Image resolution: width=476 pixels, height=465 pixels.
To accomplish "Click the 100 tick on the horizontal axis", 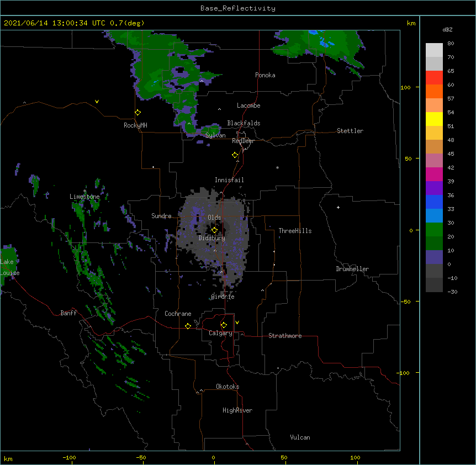I will (355, 457).
